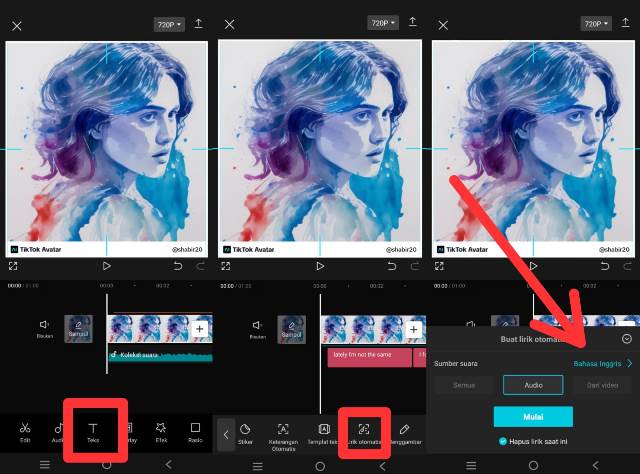Screen dimensions: 640x474
Task: Export video via upload icon, left screenshot
Action: [198, 23]
